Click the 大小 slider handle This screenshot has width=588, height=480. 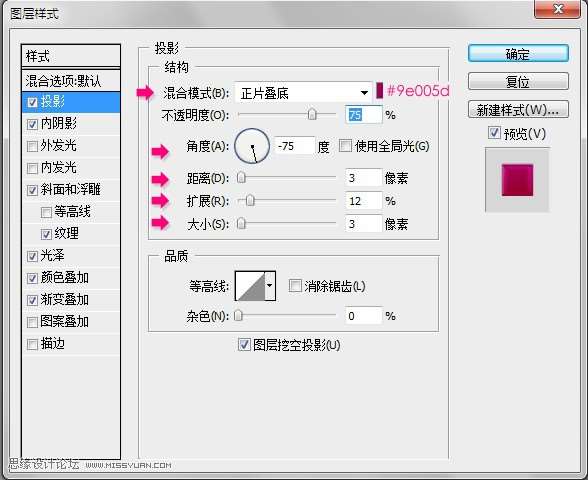click(x=242, y=224)
